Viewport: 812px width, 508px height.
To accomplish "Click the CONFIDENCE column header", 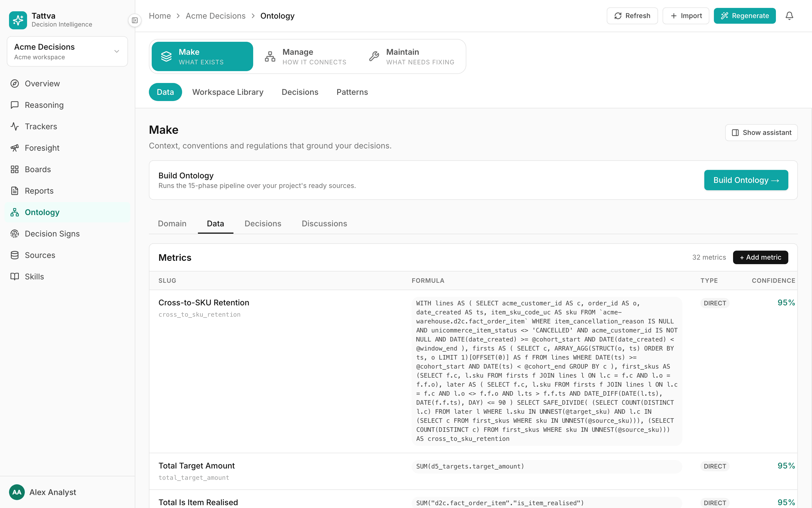I will 773,281.
